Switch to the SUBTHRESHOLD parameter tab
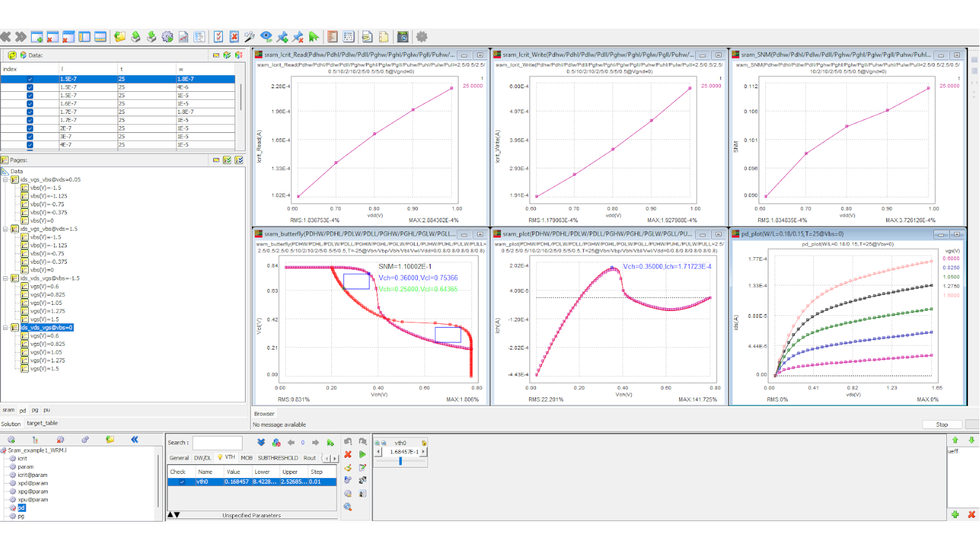 277,458
